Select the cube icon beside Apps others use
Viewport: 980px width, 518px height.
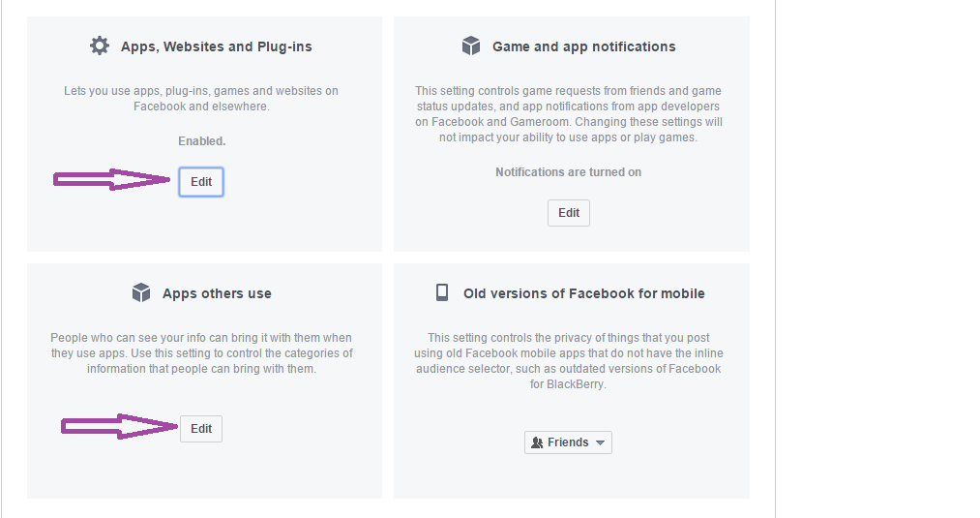(x=141, y=292)
